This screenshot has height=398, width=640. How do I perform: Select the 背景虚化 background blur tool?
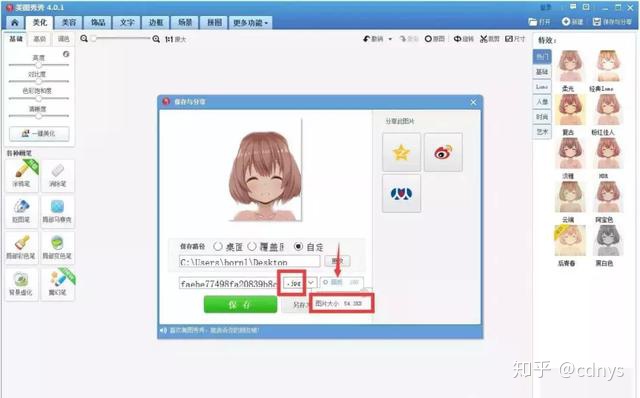22,284
